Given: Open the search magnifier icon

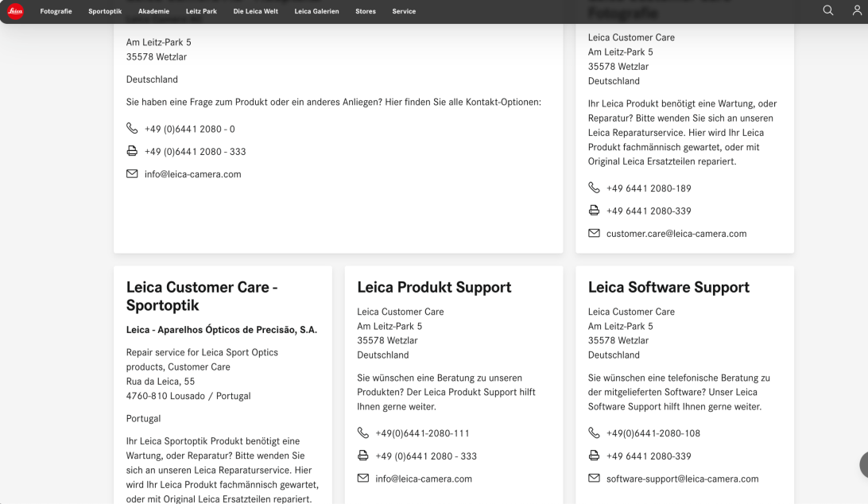Looking at the screenshot, I should coord(827,10).
